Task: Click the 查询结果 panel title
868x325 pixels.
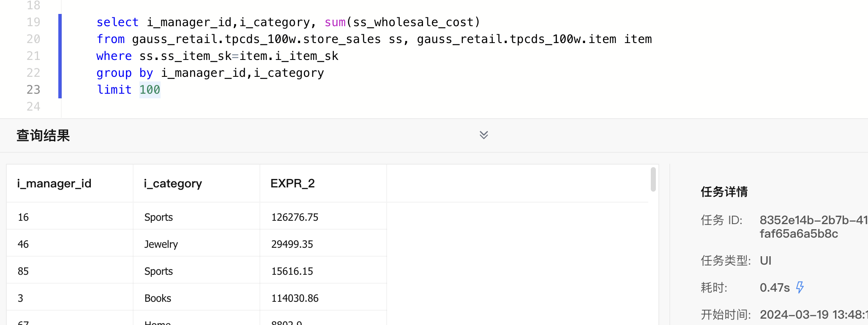Action: 43,135
